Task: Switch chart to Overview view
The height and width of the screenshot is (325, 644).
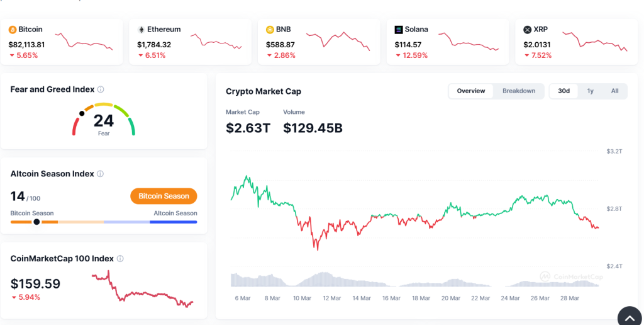Action: point(471,91)
